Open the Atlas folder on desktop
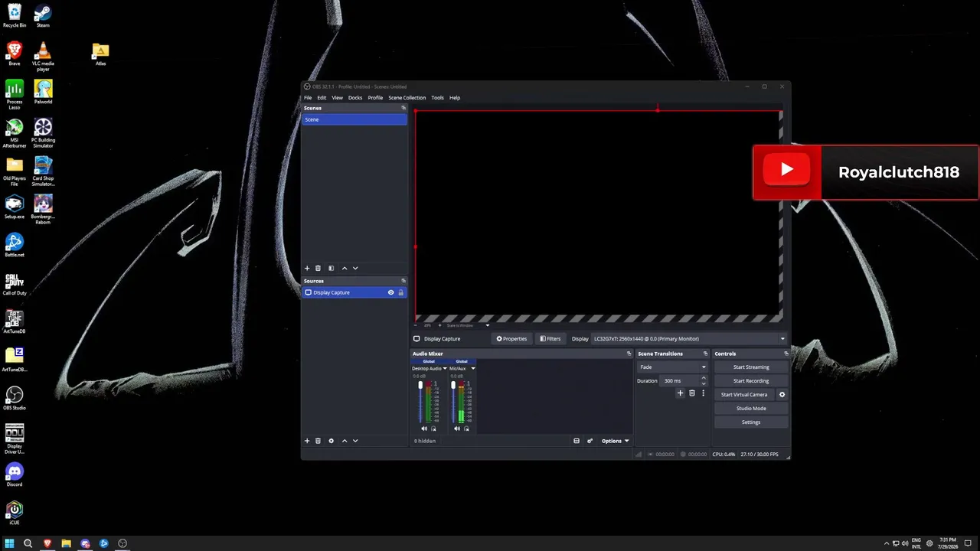Image resolution: width=980 pixels, height=551 pixels. pos(100,54)
